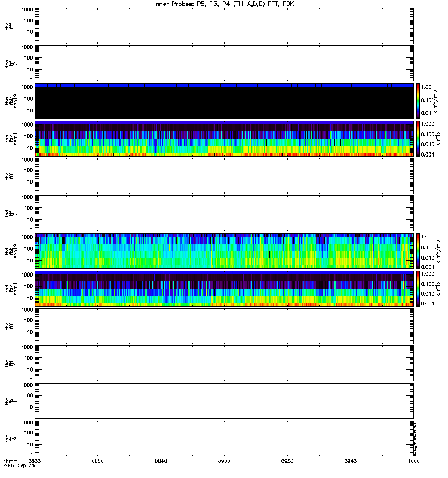Click the black tha fbk edc12 spectrogram
448x478 pixels.
(x=224, y=101)
